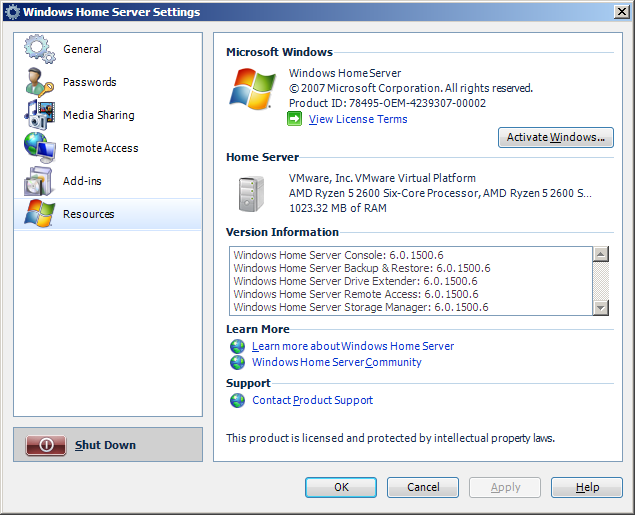Viewport: 635px width, 515px height.
Task: Click the version list scrollbar track
Action: click(x=601, y=281)
